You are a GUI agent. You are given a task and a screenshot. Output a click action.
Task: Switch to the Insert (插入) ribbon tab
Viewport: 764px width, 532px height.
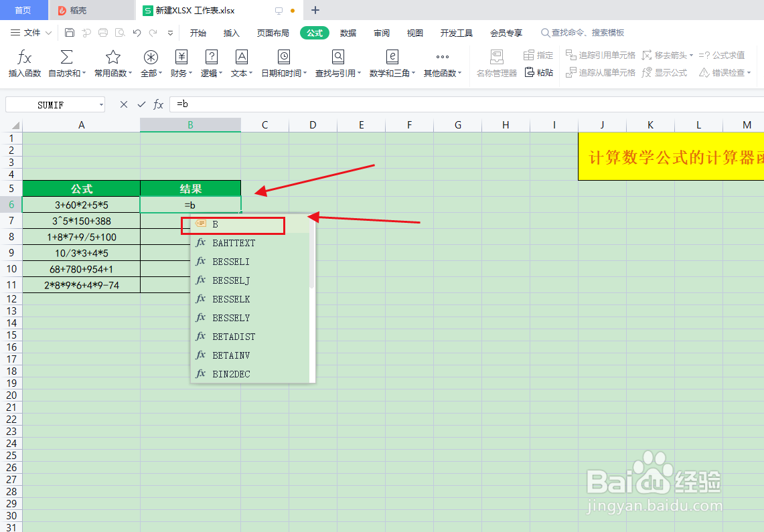[232, 33]
